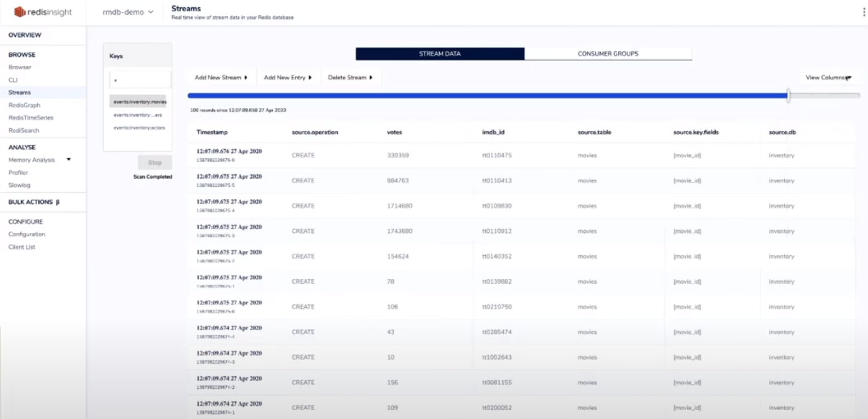868x419 pixels.
Task: Click imdb_id tt0081155
Action: (x=497, y=382)
